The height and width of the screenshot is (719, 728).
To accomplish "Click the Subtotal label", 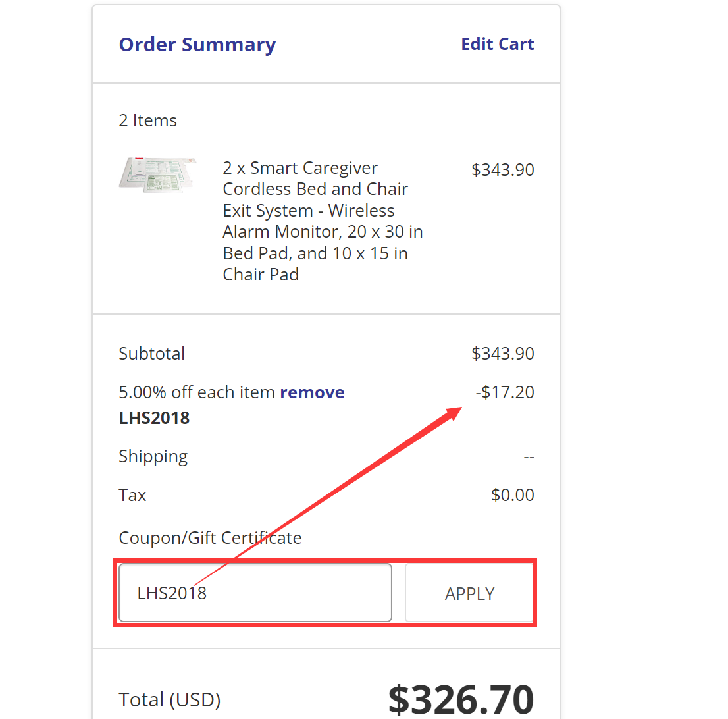I will [x=152, y=353].
